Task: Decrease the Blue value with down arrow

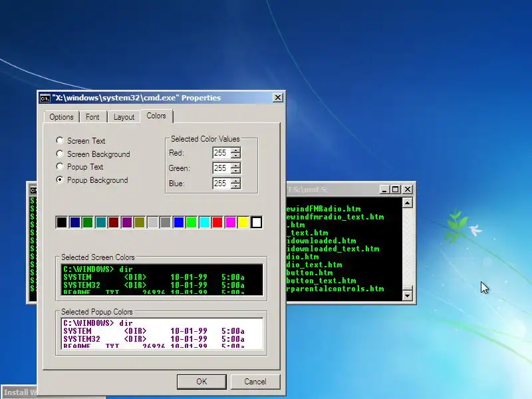Action: (x=235, y=186)
